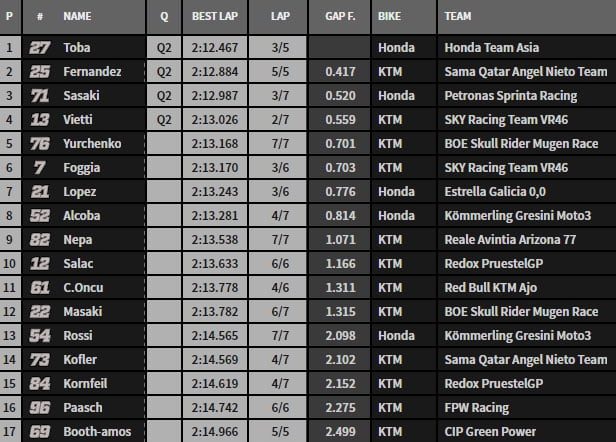Viewport: 616px width, 442px height.
Task: Click the Q2 marker in Vietti's row
Action: coord(164,119)
